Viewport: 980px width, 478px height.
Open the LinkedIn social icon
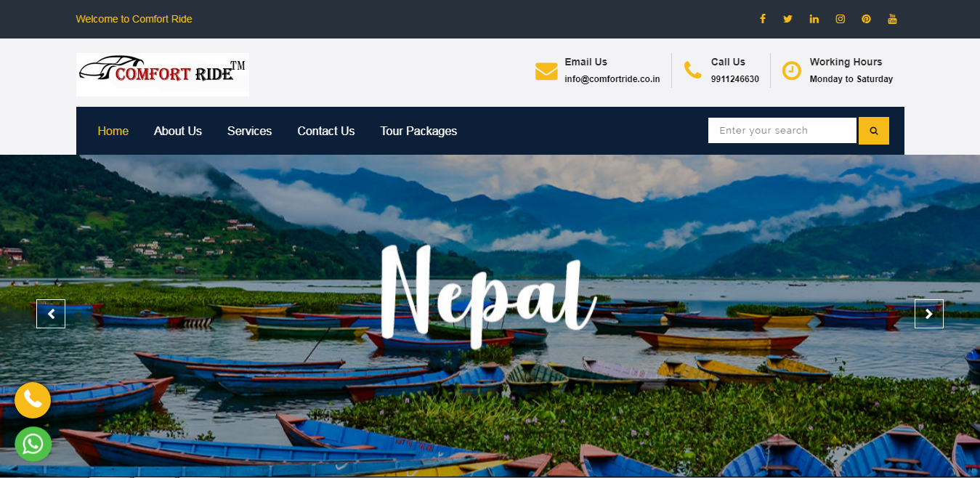point(814,19)
